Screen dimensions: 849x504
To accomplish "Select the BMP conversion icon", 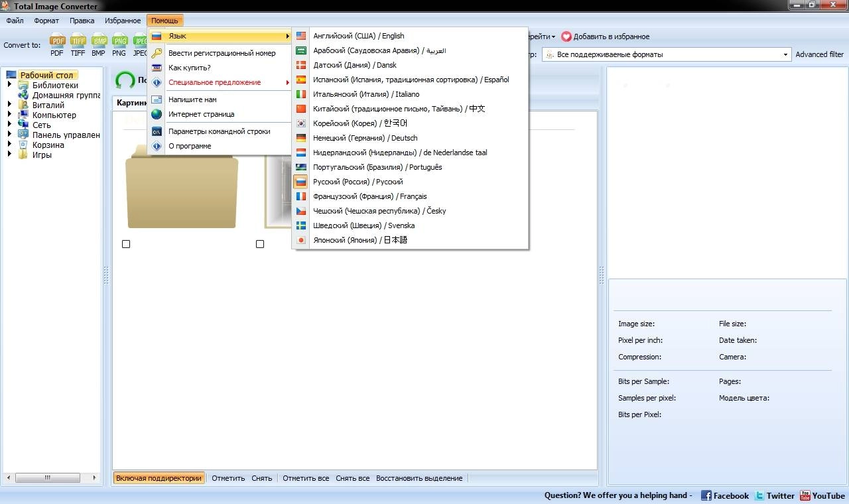I will tap(99, 41).
